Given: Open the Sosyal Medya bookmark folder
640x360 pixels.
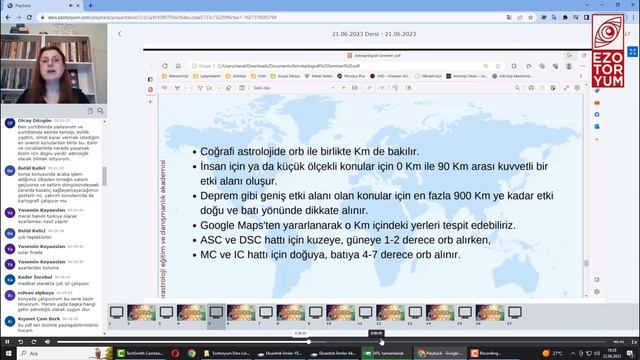Looking at the screenshot, I should [285, 76].
